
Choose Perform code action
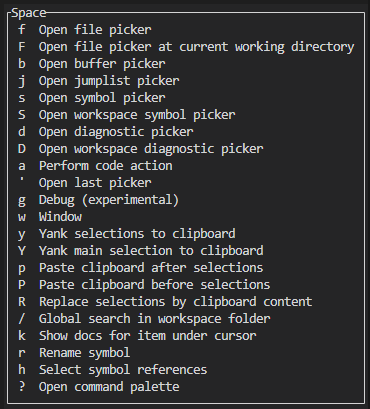95,166
